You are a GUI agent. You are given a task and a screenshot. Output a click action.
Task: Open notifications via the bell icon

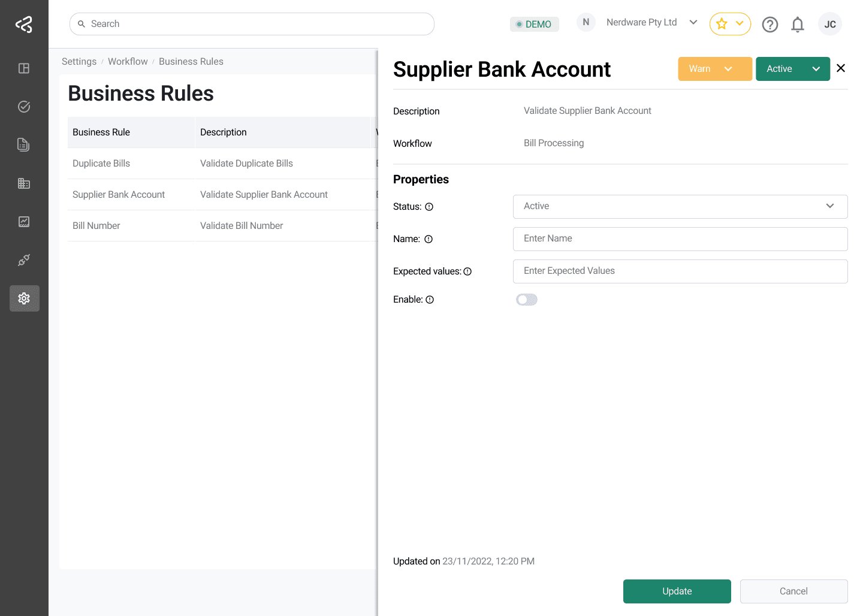pyautogui.click(x=798, y=24)
